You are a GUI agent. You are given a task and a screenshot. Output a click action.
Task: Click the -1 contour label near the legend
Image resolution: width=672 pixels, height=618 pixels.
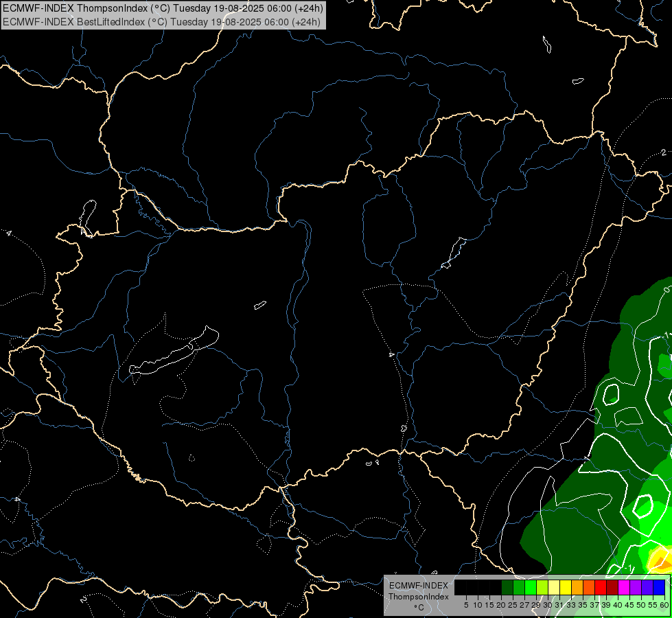(628, 568)
